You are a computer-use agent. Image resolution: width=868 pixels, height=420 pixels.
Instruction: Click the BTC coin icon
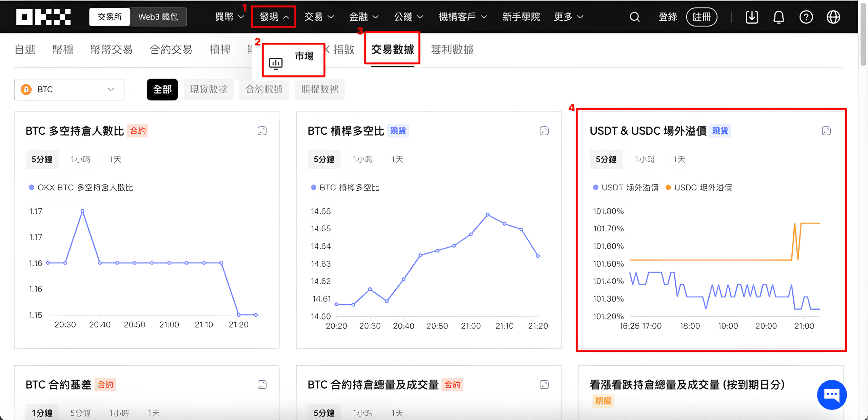coord(26,90)
